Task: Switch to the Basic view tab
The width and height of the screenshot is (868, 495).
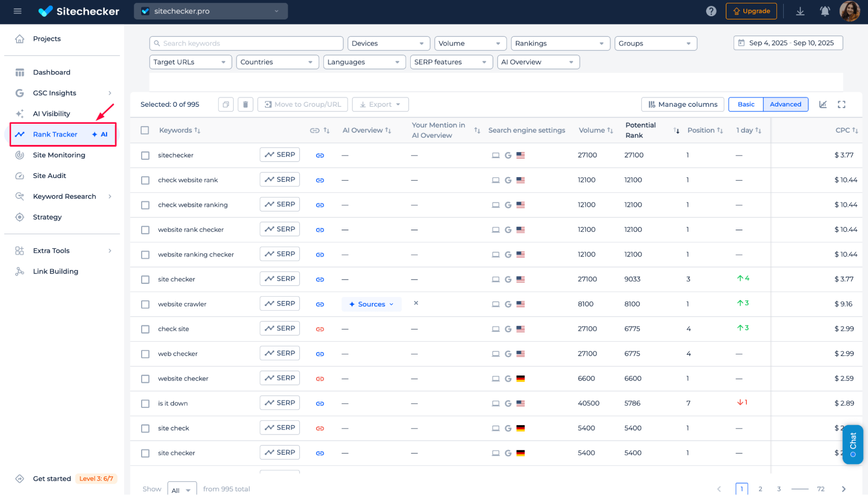Action: 746,104
